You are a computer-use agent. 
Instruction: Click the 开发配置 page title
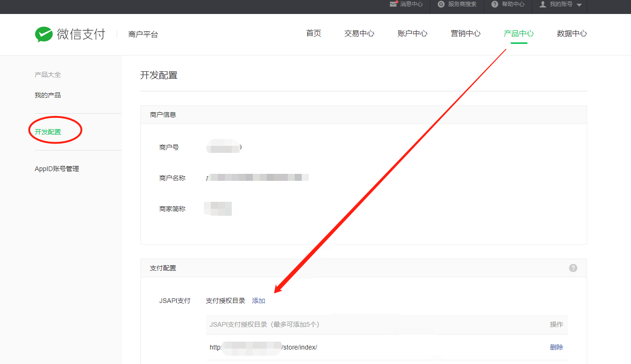tap(159, 75)
